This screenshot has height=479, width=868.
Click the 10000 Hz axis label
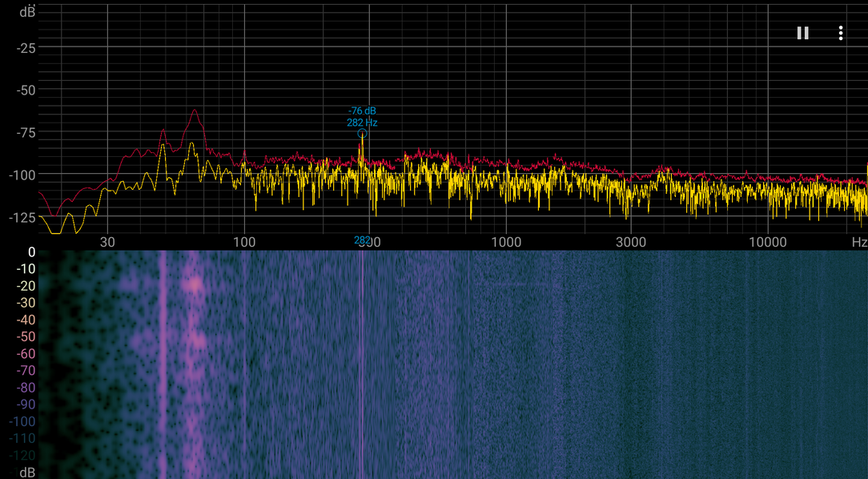pyautogui.click(x=767, y=242)
